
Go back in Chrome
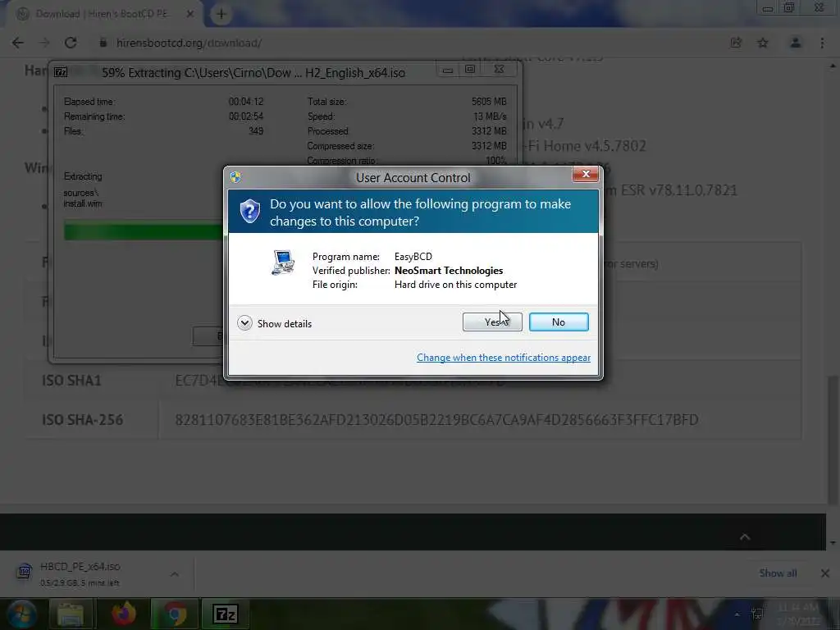click(x=18, y=43)
